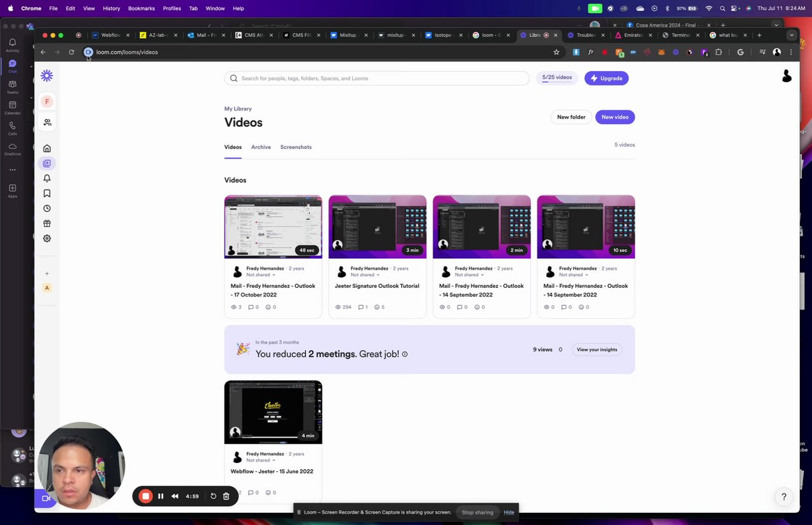Click the New video button
Screen dimensions: 812x525
(615, 117)
